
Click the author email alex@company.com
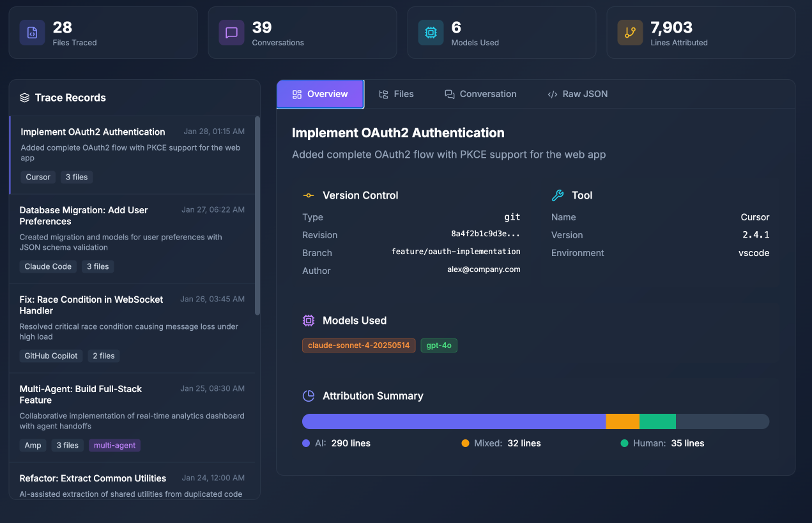[x=484, y=270]
